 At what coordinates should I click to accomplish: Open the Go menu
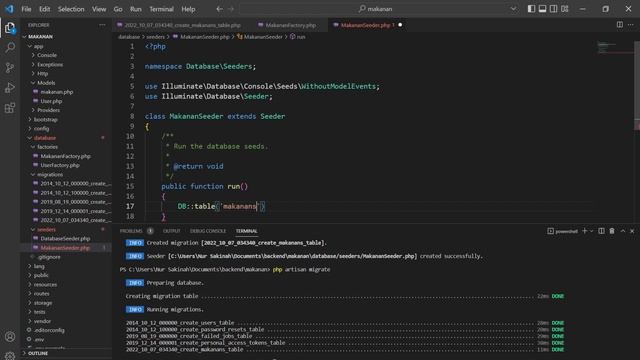pos(118,9)
